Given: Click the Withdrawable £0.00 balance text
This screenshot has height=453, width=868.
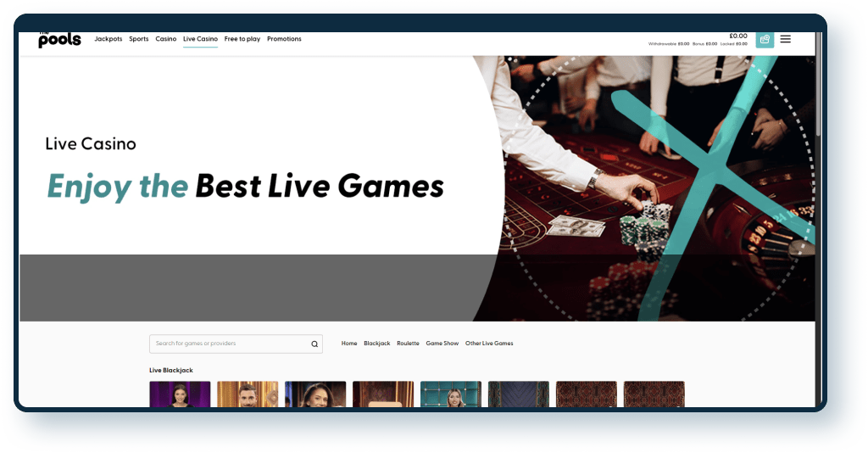Looking at the screenshot, I should pos(669,44).
